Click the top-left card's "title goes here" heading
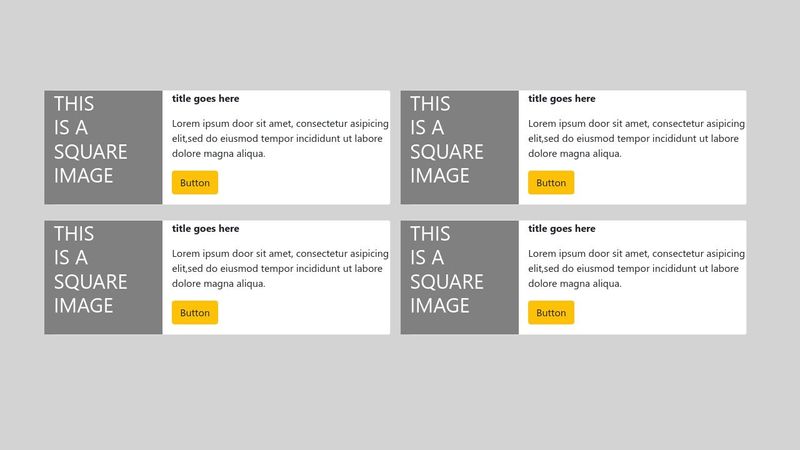The height and width of the screenshot is (450, 800). 206,99
